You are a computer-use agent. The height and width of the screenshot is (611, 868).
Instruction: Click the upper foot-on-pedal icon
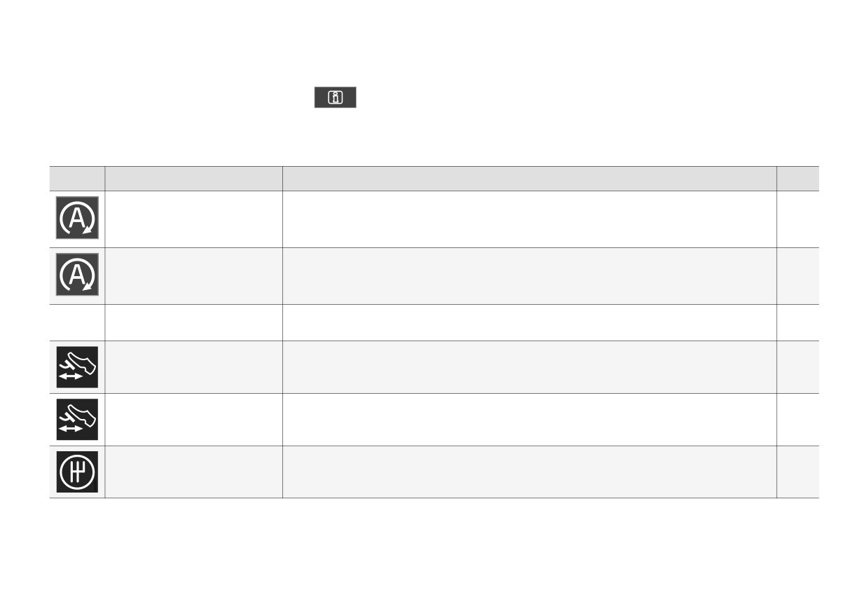coord(77,367)
